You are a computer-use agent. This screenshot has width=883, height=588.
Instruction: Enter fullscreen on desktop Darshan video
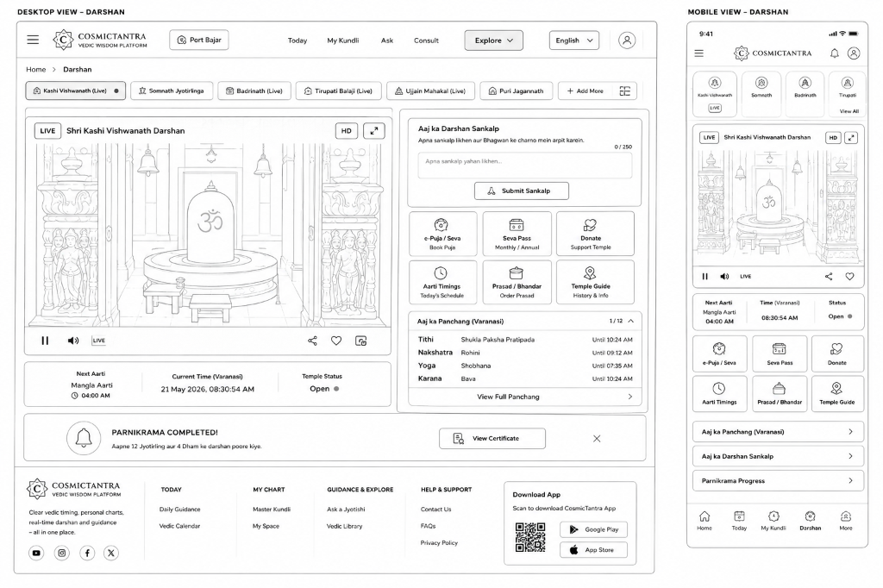point(374,131)
